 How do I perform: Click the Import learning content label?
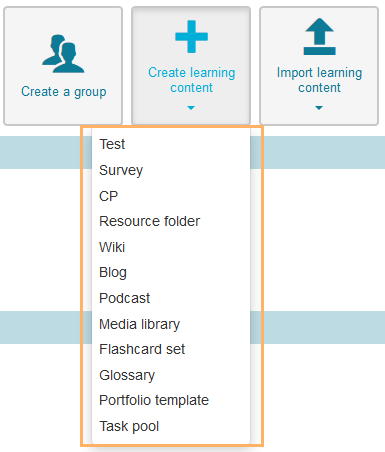(319, 80)
